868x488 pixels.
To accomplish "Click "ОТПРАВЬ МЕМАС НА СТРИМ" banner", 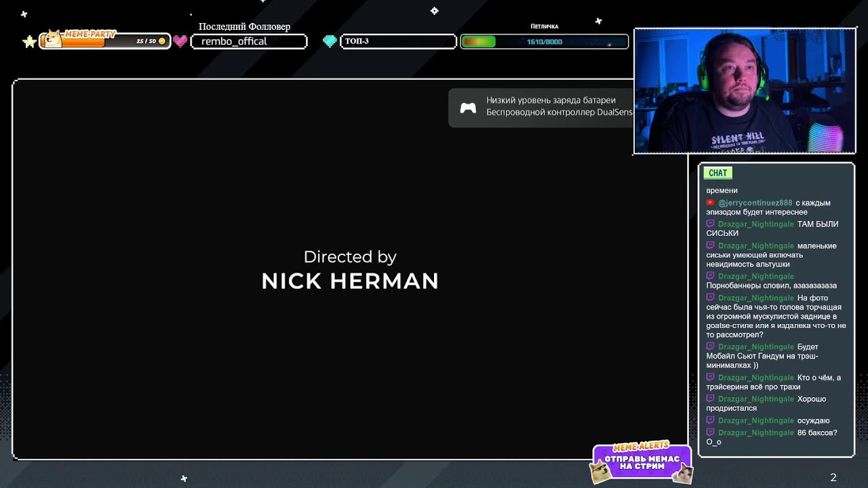I will point(642,462).
